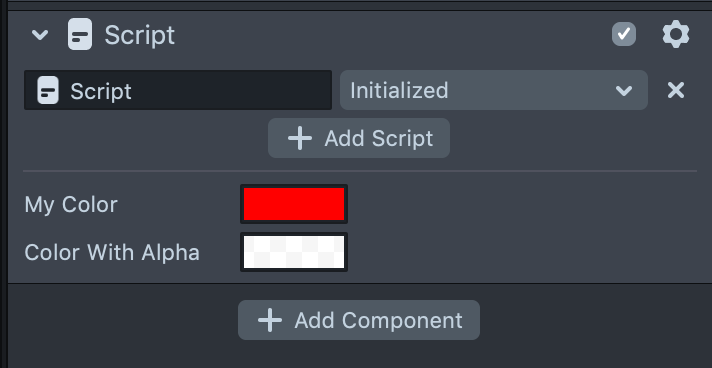Open the red My Color swatch
Screen dimensions: 712x368
(294, 204)
